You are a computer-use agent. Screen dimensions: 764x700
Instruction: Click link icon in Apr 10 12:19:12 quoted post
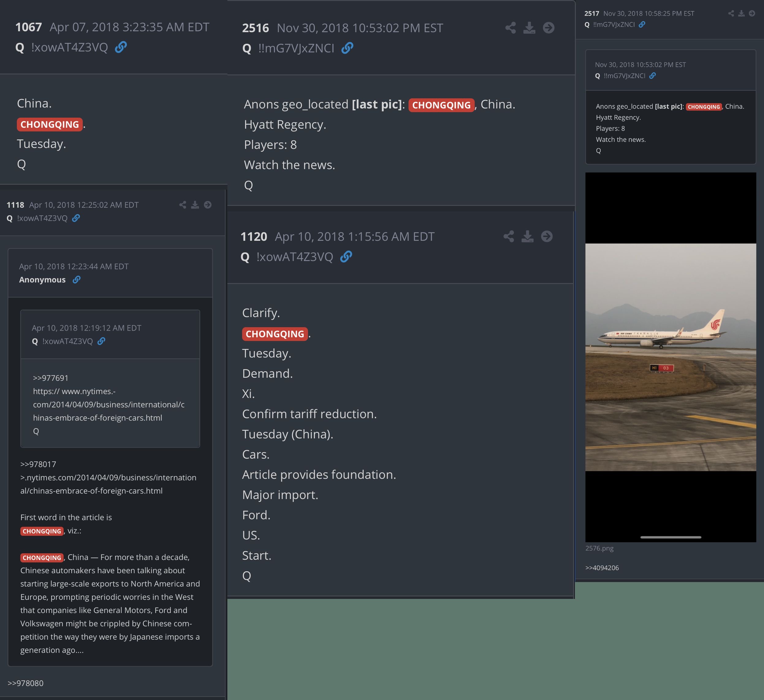(101, 341)
